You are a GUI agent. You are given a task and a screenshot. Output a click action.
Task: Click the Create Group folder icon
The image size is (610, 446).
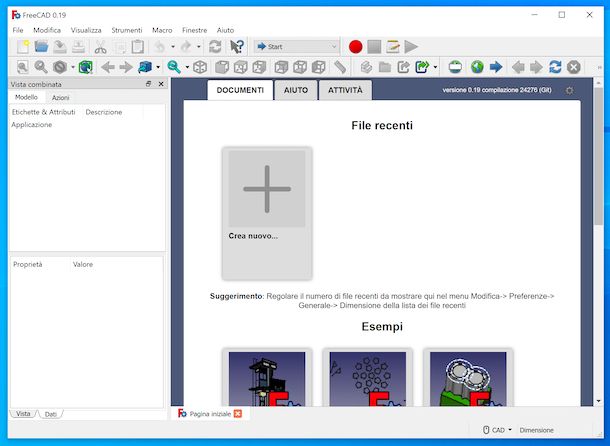click(x=385, y=67)
